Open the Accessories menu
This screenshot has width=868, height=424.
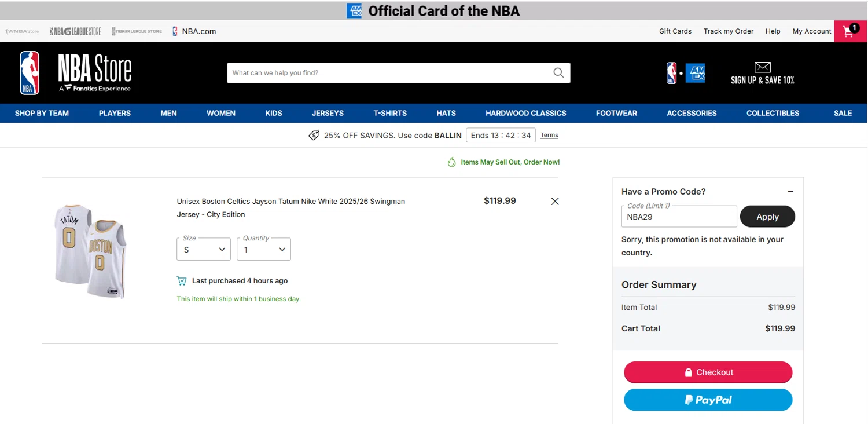[x=692, y=113]
